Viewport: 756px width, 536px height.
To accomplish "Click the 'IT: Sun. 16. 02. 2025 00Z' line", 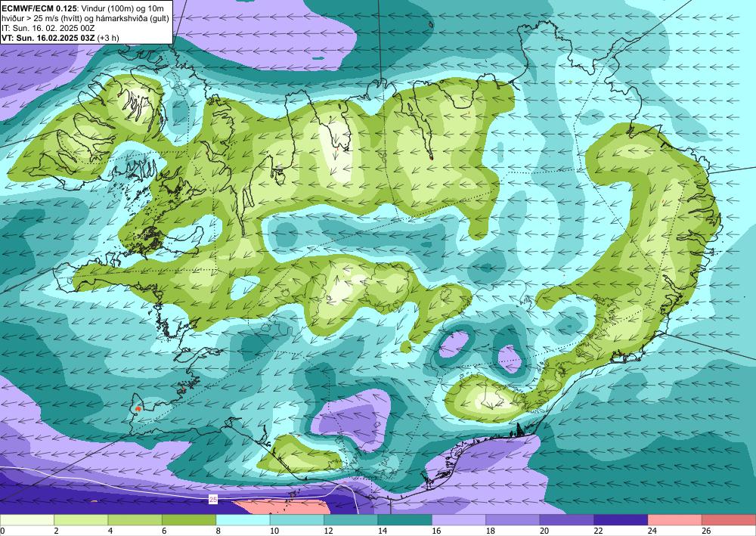I will (x=48, y=28).
